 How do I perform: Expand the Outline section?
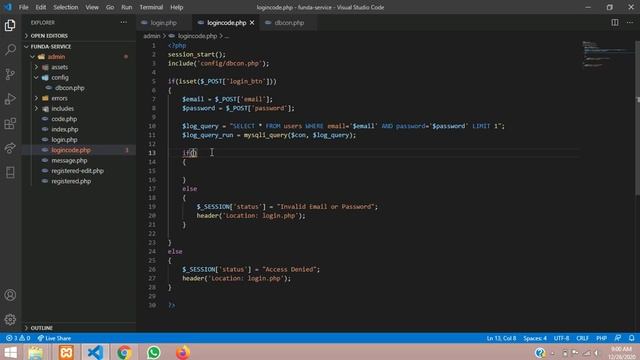pos(42,328)
